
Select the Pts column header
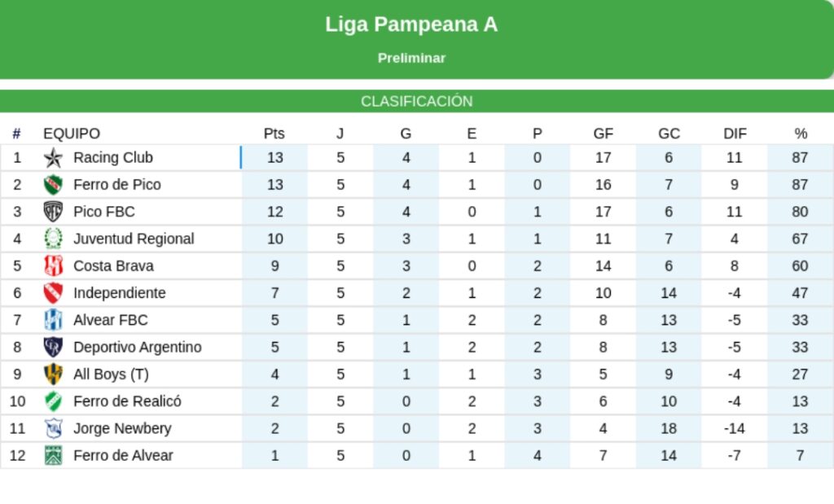(x=274, y=134)
